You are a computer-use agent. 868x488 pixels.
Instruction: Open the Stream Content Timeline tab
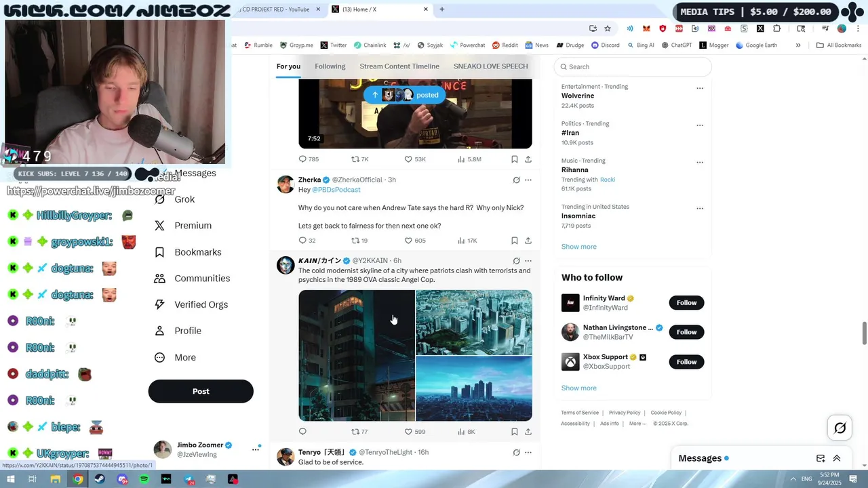[x=399, y=66]
